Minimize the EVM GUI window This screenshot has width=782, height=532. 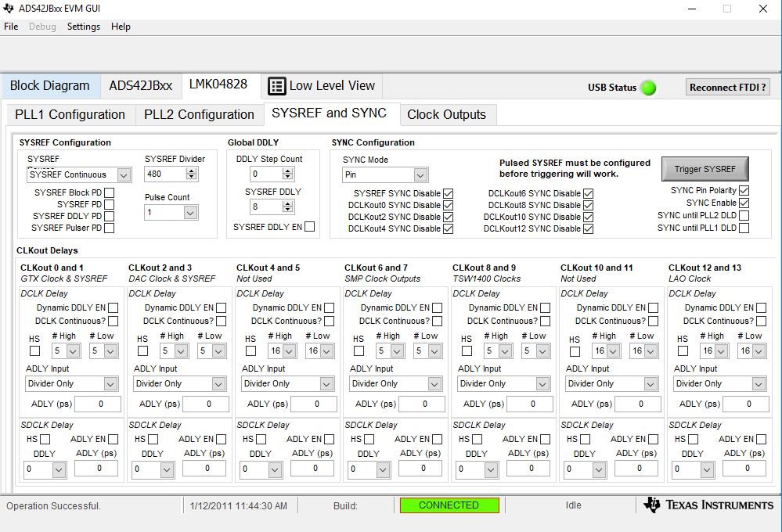692,9
